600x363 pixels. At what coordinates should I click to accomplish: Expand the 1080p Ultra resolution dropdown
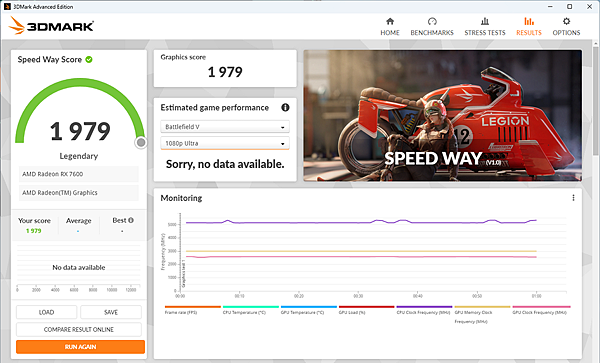[x=225, y=143]
